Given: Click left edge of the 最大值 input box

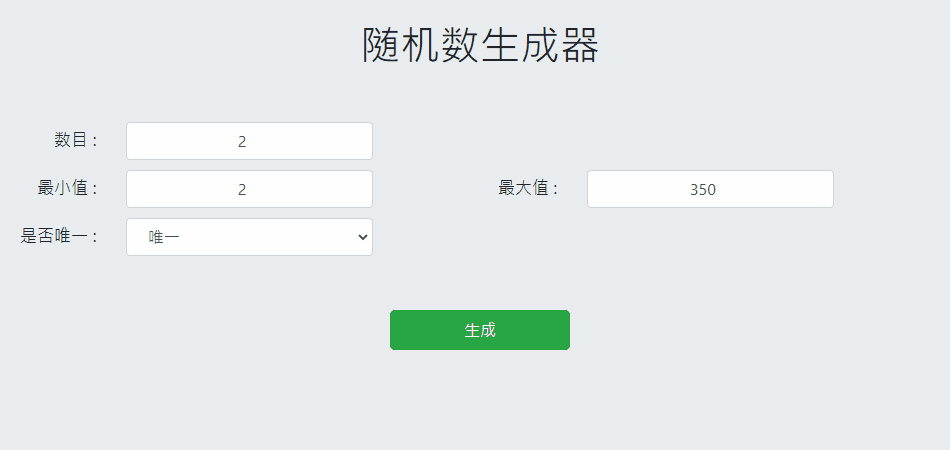Looking at the screenshot, I should pyautogui.click(x=592, y=189).
